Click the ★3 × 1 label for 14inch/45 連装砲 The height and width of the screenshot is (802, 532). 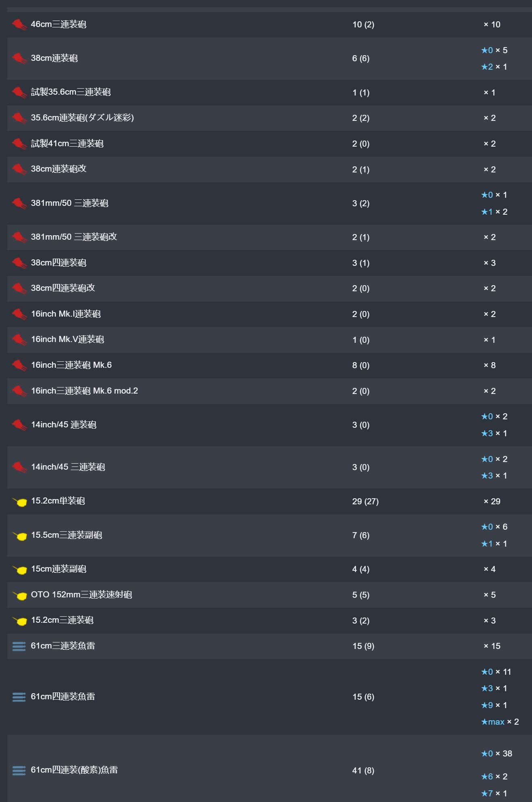coord(494,433)
